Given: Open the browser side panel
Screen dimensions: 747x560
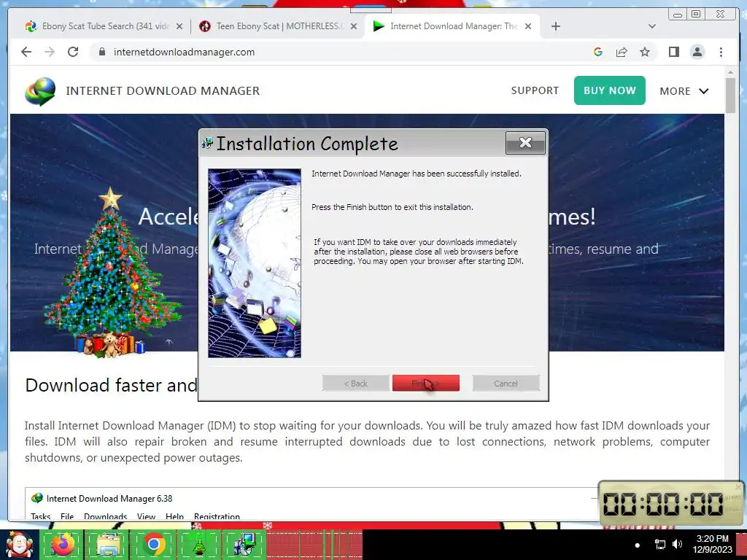Looking at the screenshot, I should pyautogui.click(x=673, y=52).
